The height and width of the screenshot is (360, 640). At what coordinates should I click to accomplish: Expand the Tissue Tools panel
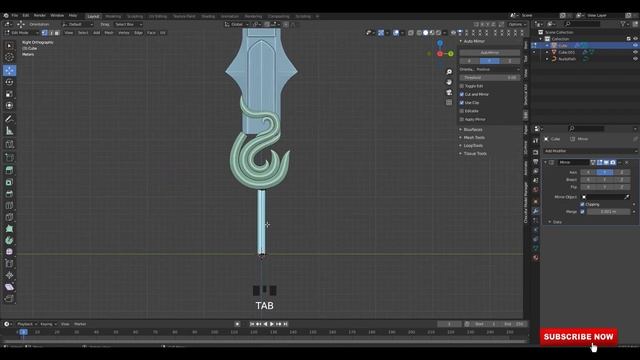point(474,154)
